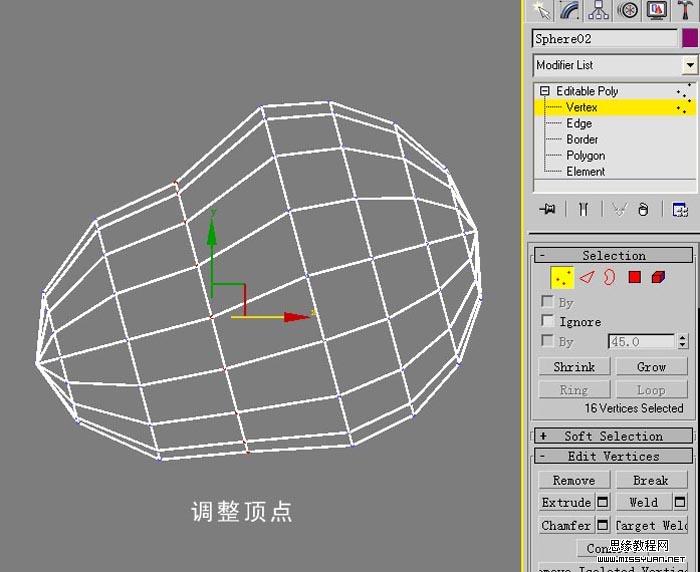
Task: Collapse the Editable Poly stack entry
Action: [545, 91]
